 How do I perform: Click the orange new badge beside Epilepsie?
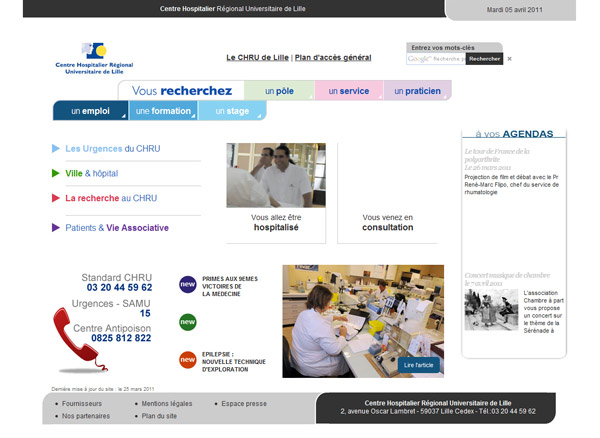pos(187,360)
